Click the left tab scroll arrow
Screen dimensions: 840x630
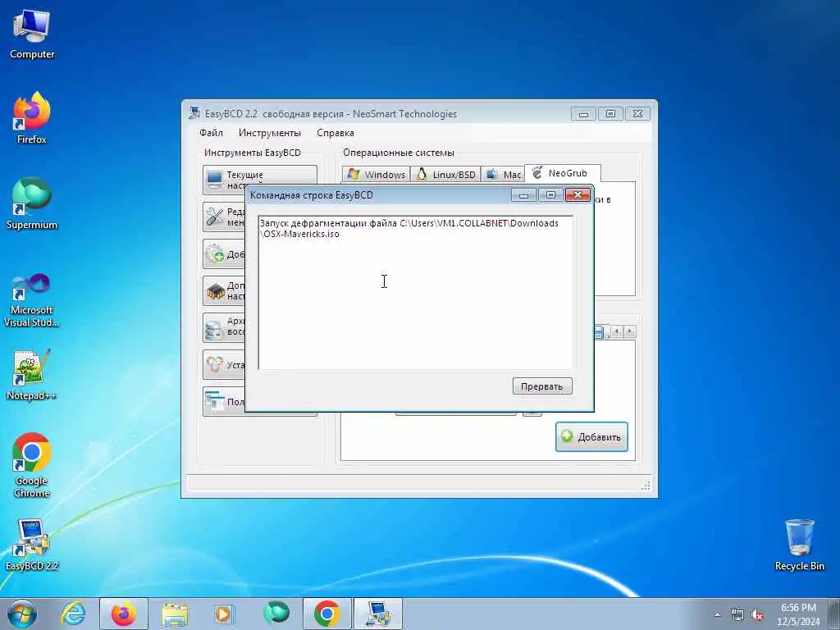coord(617,331)
